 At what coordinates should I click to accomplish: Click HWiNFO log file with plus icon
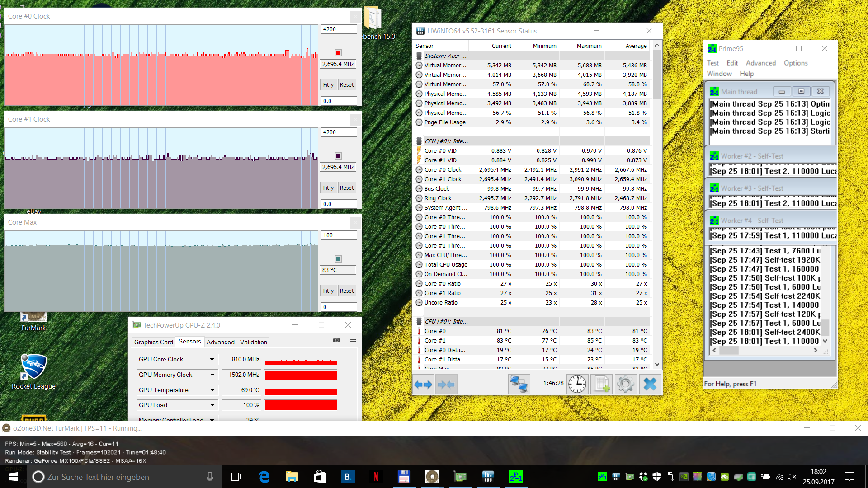[x=601, y=385]
